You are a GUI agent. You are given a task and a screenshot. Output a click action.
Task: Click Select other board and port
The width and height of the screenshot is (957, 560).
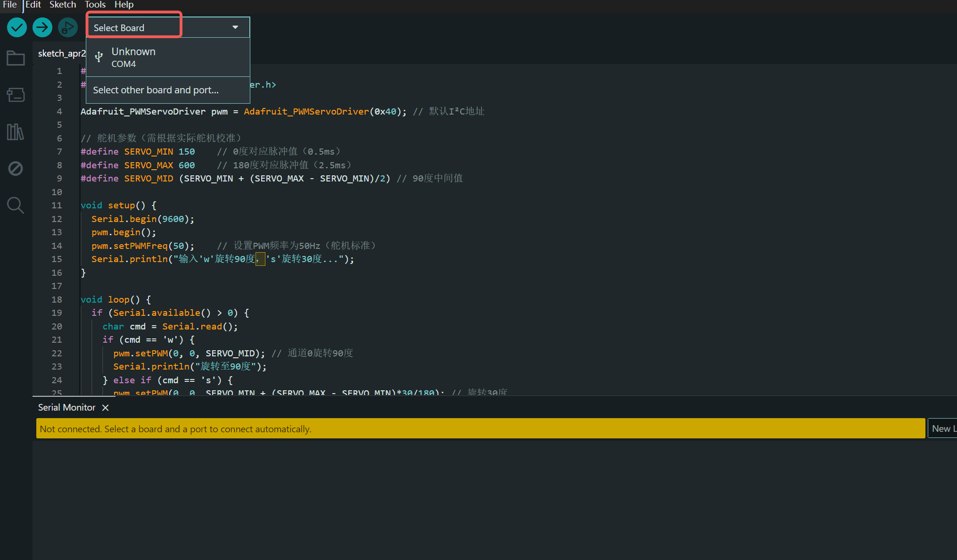pyautogui.click(x=156, y=90)
